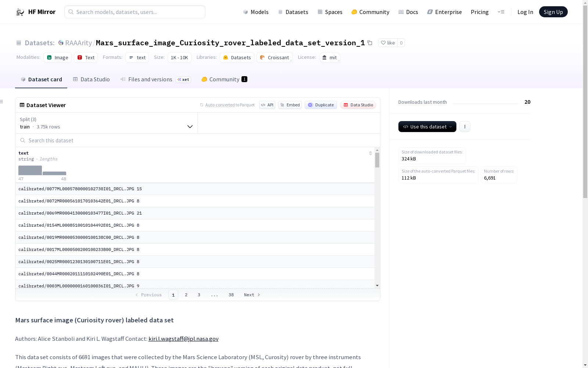Open the mit license tag
Screen dimensions: 588x368
330,57
